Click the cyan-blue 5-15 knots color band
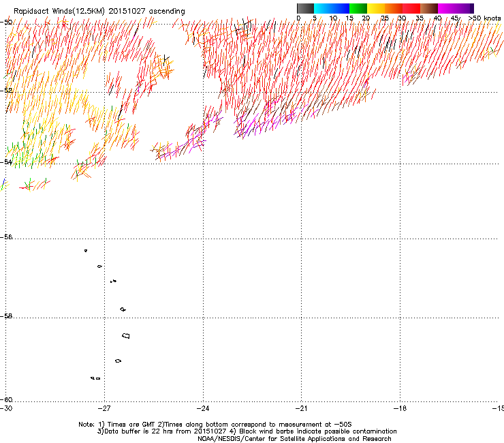The width and height of the screenshot is (504, 443). coord(332,8)
